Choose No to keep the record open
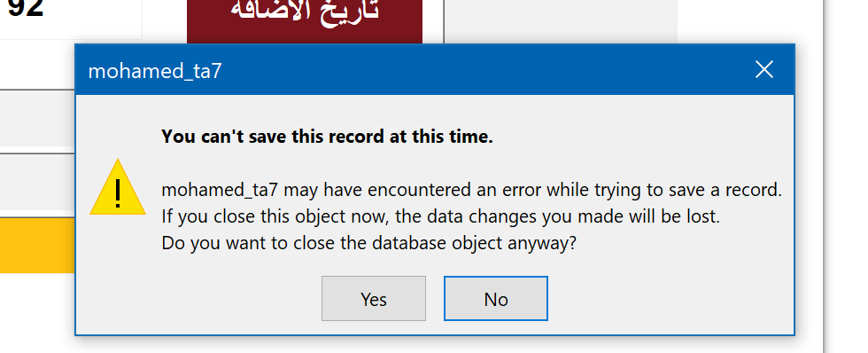The width and height of the screenshot is (868, 353). (496, 299)
